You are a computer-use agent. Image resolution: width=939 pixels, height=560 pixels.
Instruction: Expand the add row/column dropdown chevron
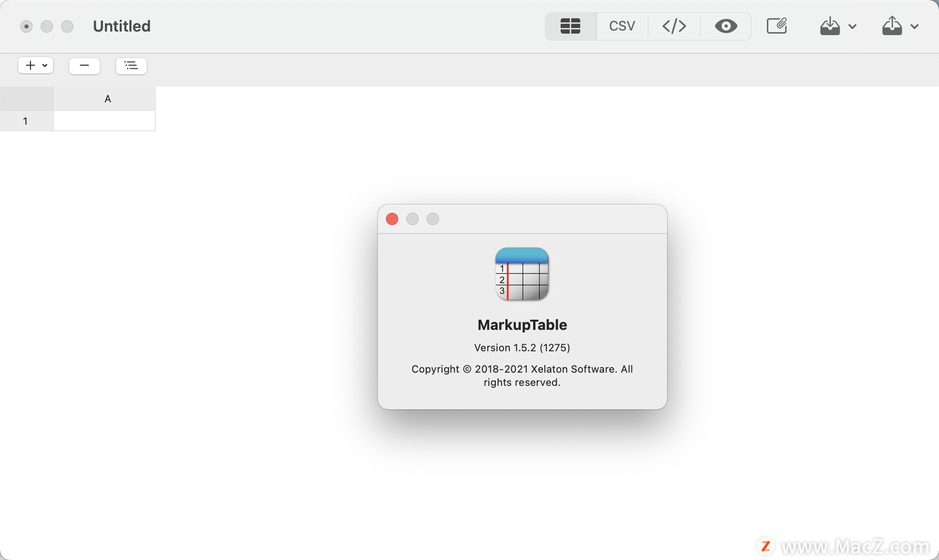click(x=44, y=65)
